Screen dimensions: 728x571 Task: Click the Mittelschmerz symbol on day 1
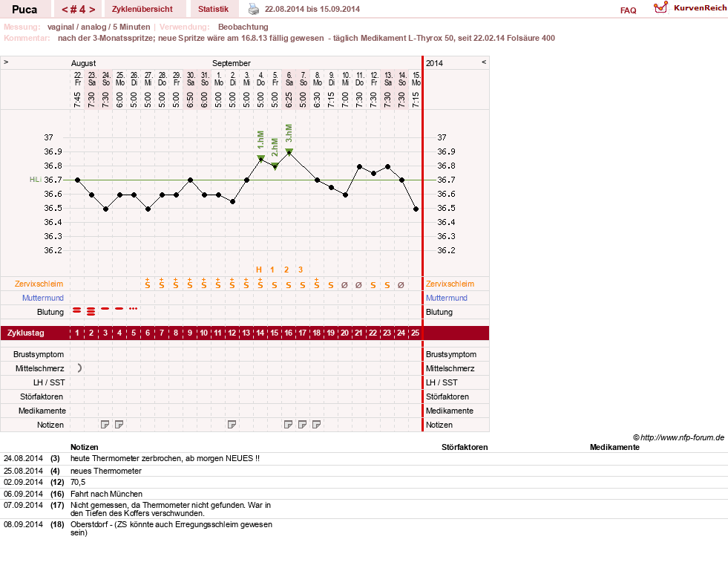79,368
